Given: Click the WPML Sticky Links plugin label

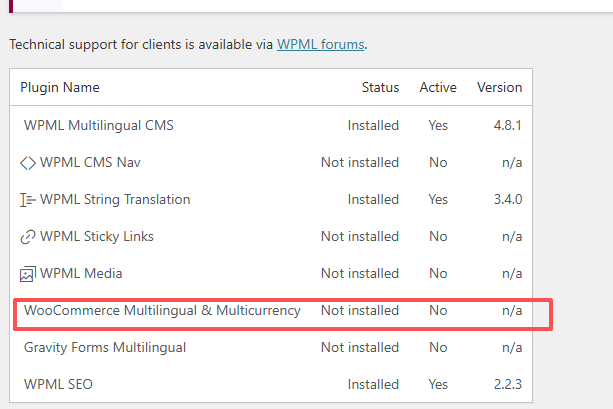Looking at the screenshot, I should coord(97,237).
